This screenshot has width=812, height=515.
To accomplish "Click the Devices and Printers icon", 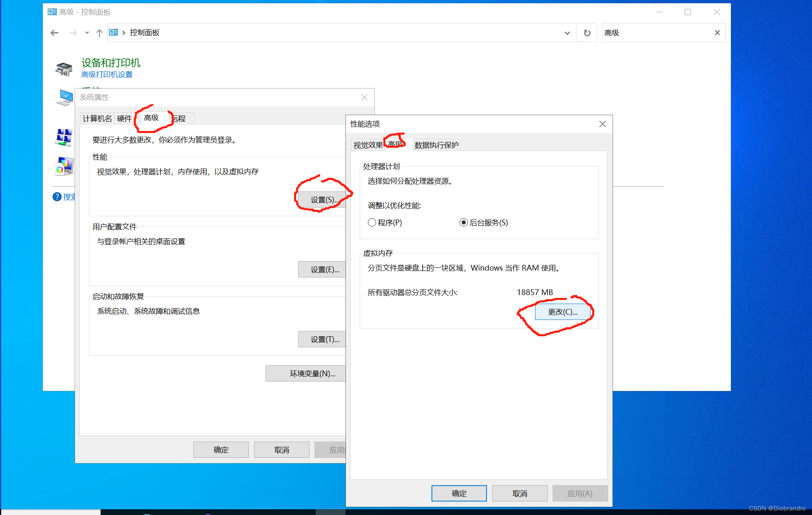I will pyautogui.click(x=64, y=69).
